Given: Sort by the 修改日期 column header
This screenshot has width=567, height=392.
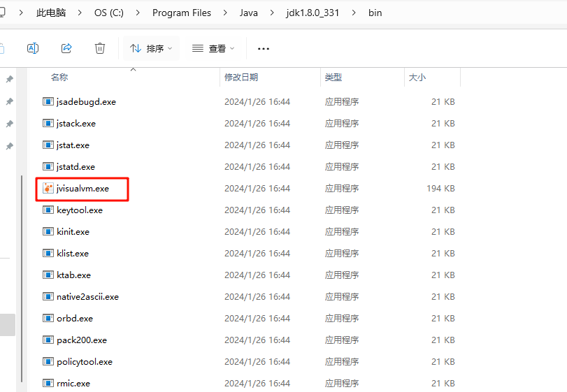Looking at the screenshot, I should click(241, 78).
